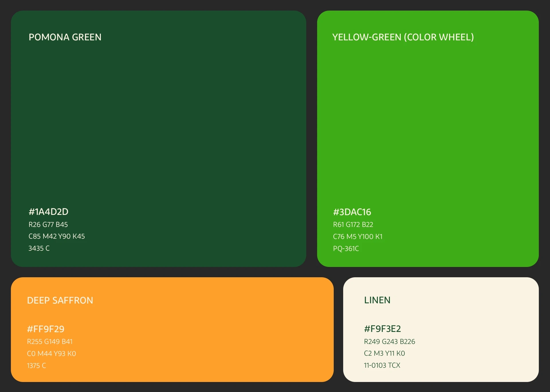Click the LINEN heading label
This screenshot has width=550, height=392.
377,300
